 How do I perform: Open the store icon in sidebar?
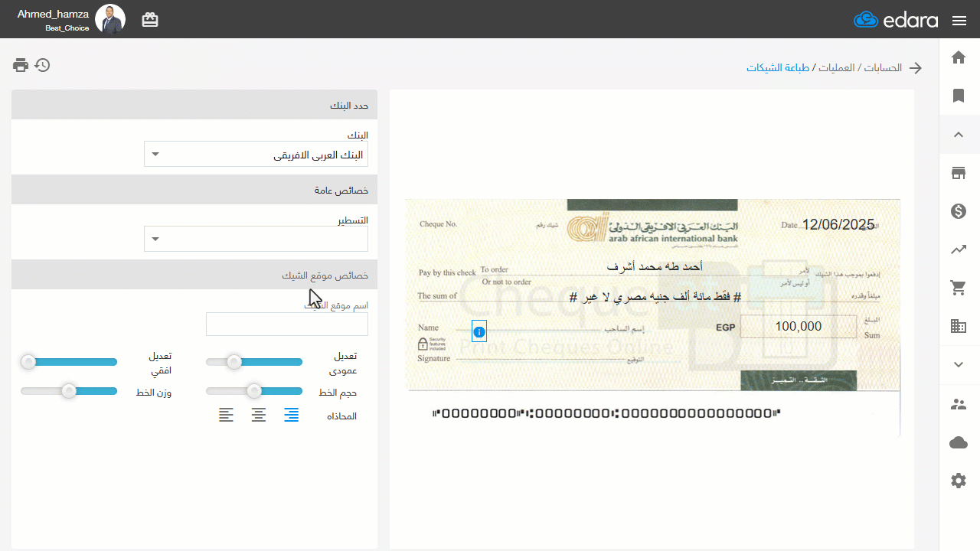click(959, 173)
